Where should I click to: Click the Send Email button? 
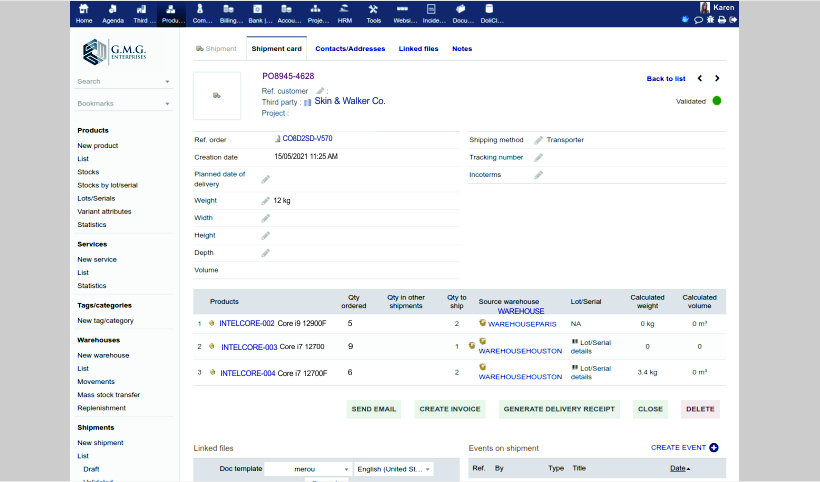point(375,409)
